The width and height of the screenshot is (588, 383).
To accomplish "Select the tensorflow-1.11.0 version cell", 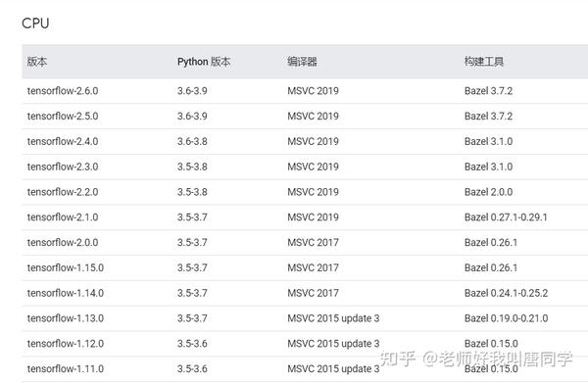I will (x=66, y=368).
